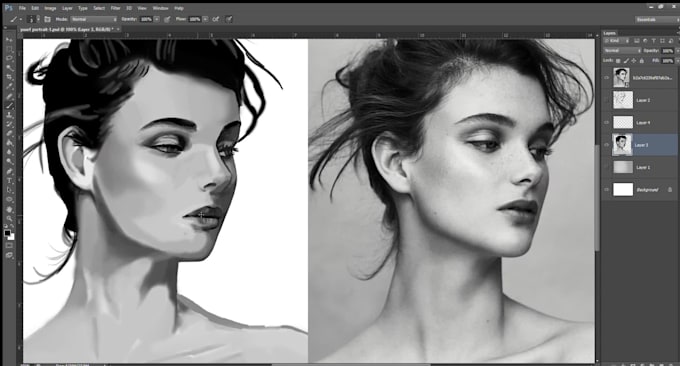Select the Zoom tool

(x=9, y=219)
